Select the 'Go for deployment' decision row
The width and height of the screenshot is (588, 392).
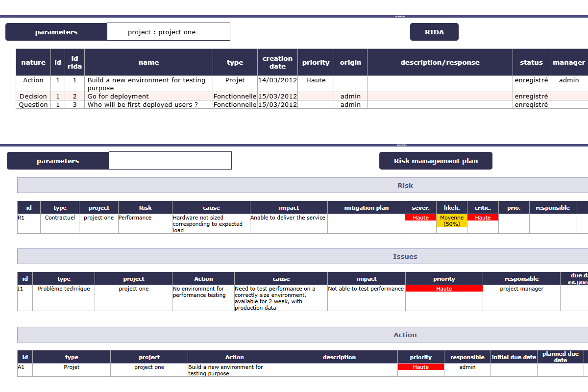coord(118,97)
